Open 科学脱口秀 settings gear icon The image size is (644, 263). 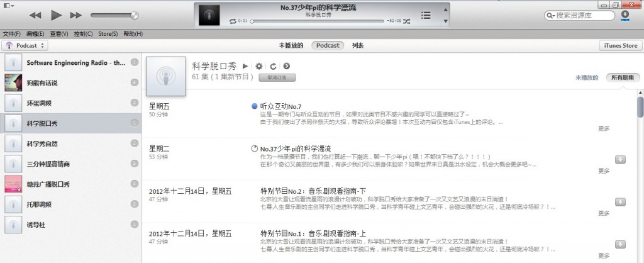coord(258,66)
